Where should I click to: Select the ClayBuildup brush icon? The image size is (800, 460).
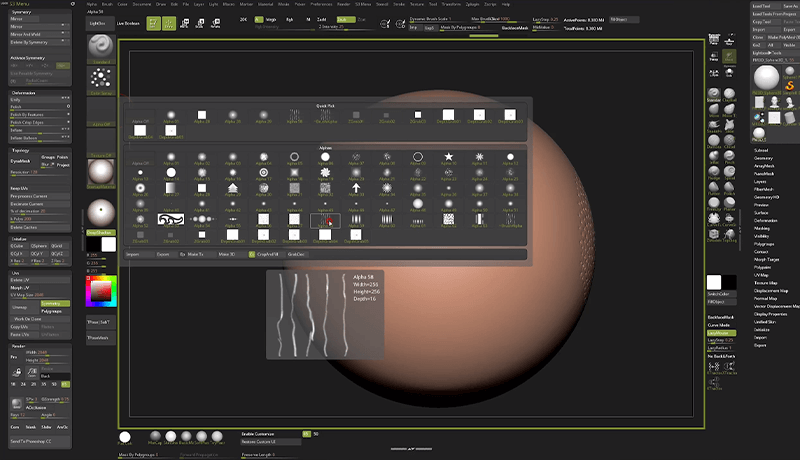[x=729, y=94]
